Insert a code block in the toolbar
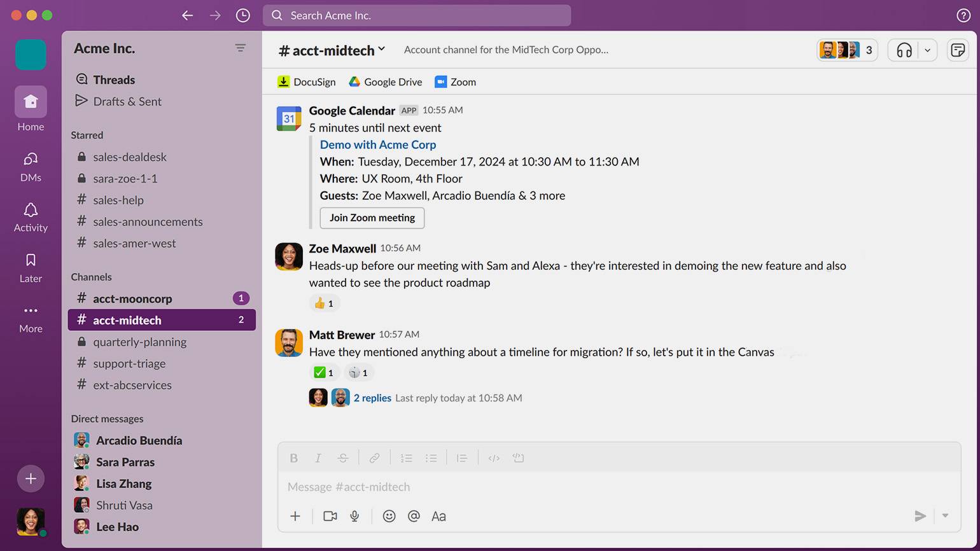 [x=518, y=458]
